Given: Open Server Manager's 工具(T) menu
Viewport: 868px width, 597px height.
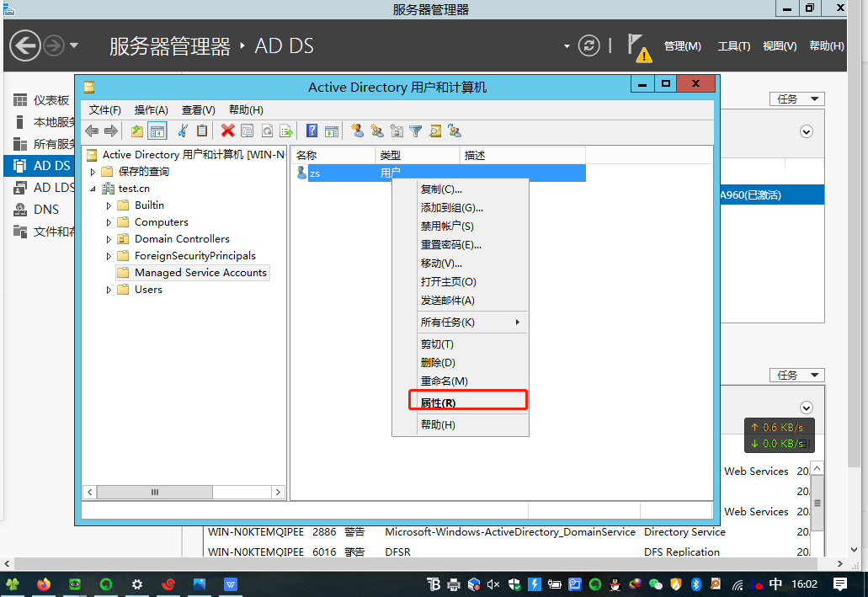Looking at the screenshot, I should [x=733, y=46].
